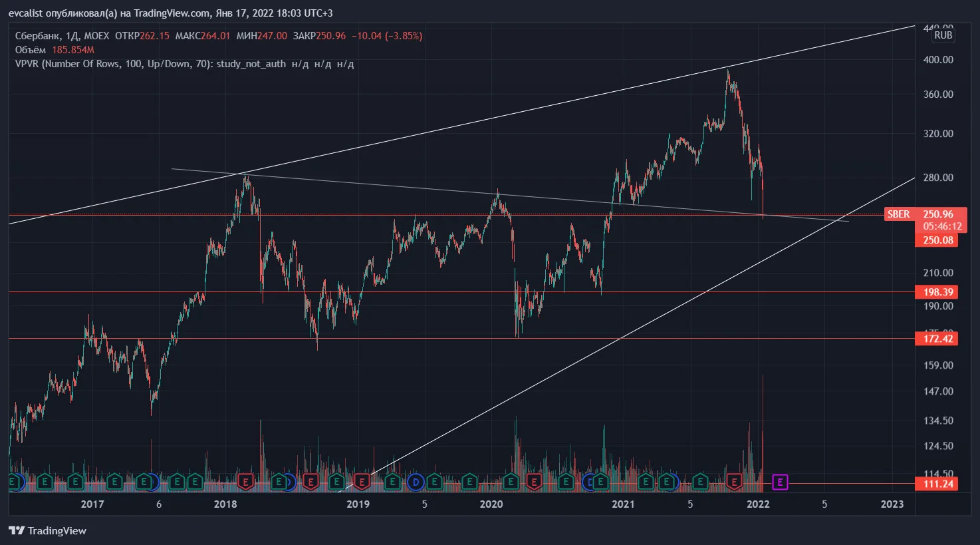The height and width of the screenshot is (545, 980).
Task: Open the RUB currency selector
Action: point(943,35)
